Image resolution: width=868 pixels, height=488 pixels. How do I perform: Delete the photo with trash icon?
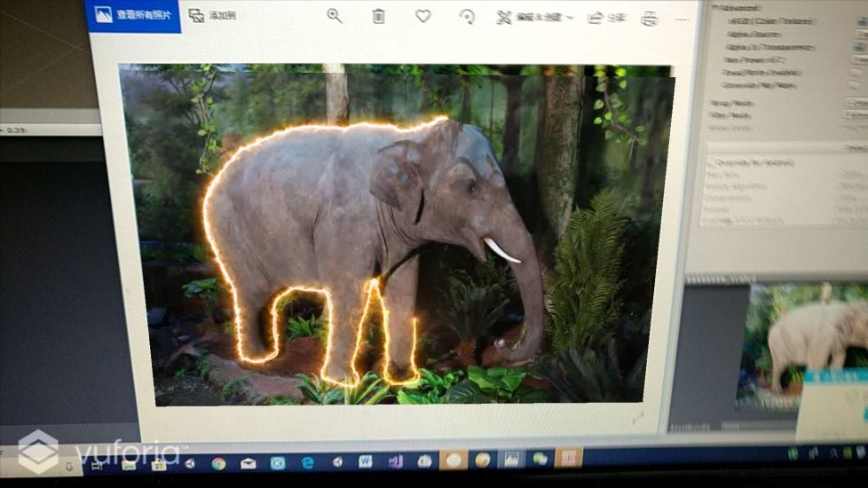379,16
